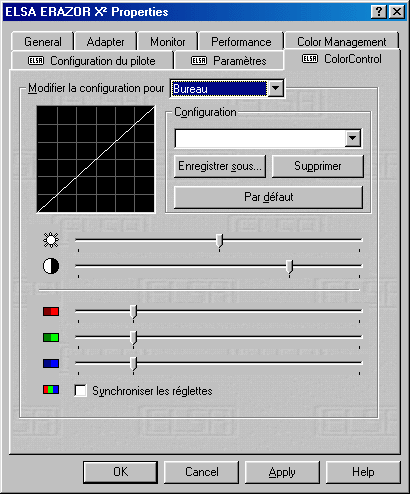Enable Synchroniser les réglettes checkbox
This screenshot has height=494, width=410.
tap(80, 391)
